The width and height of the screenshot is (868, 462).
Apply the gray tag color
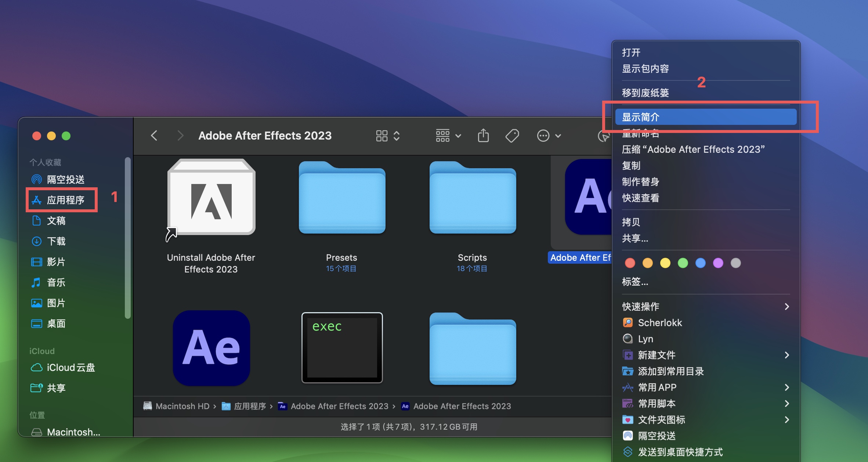(736, 263)
